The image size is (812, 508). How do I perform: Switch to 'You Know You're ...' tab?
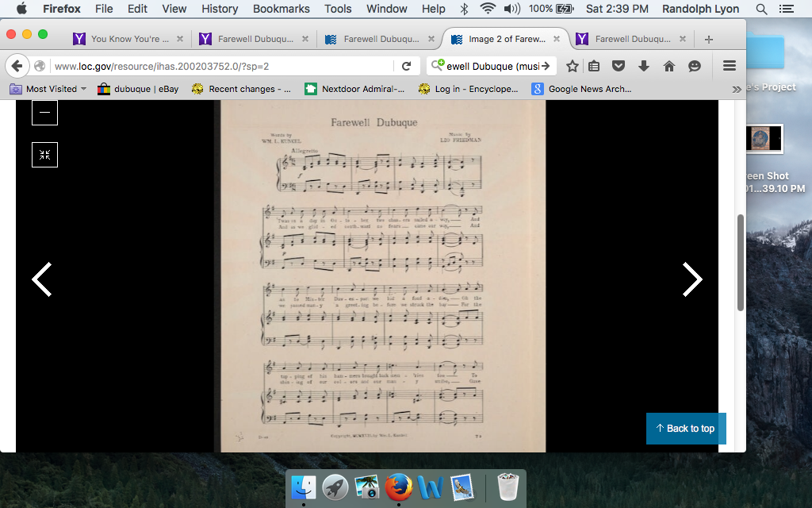click(128, 39)
